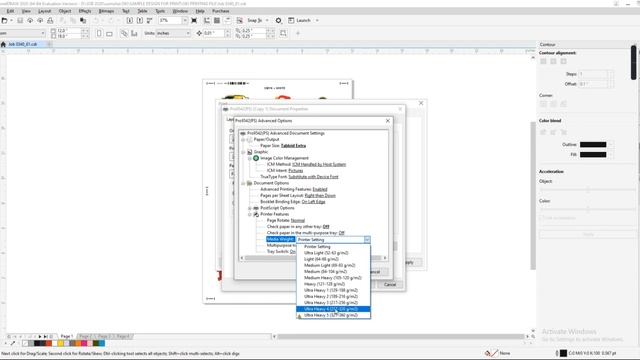Click Substitute with Device Font link
The image size is (640, 360).
click(x=313, y=177)
